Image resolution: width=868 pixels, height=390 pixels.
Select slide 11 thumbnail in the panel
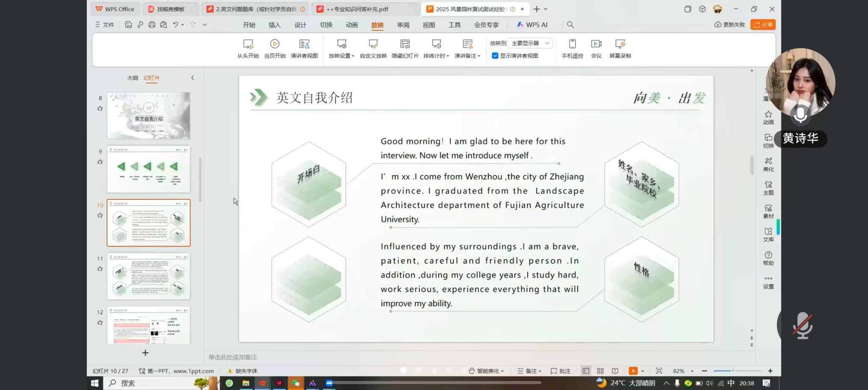point(148,276)
